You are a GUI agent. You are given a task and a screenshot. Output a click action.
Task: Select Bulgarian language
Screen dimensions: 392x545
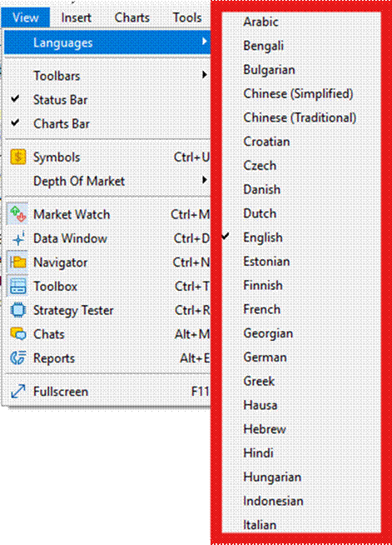pos(269,70)
